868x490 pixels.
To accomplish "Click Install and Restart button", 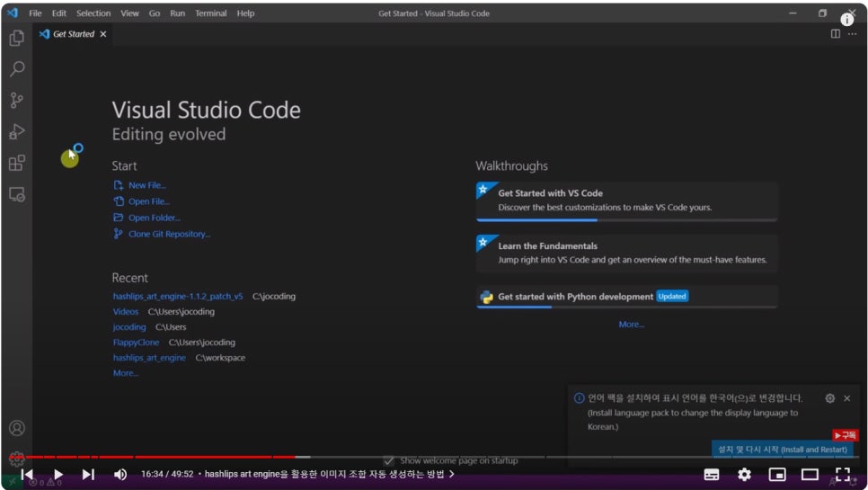I will click(782, 450).
